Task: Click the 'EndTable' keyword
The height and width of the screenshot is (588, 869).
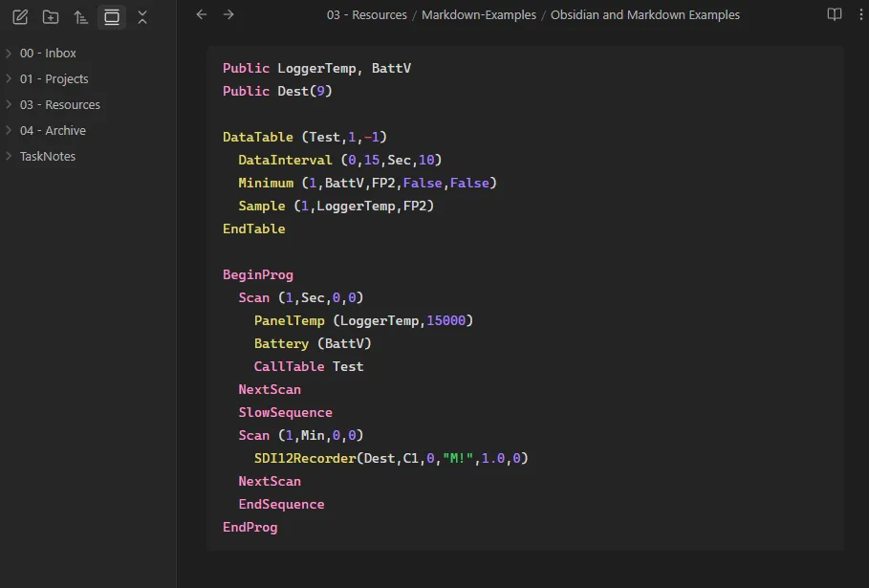Action: pos(254,229)
